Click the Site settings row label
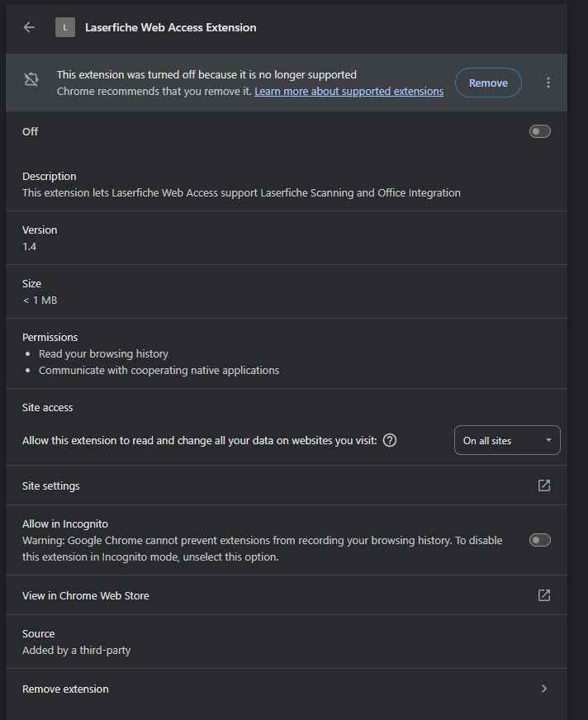 [x=51, y=486]
